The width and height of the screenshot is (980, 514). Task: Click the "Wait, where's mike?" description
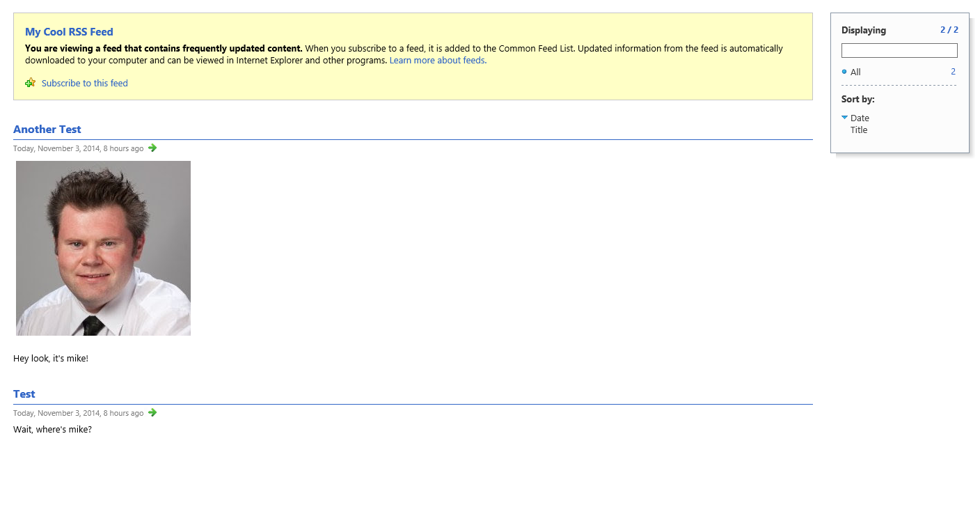coord(52,430)
